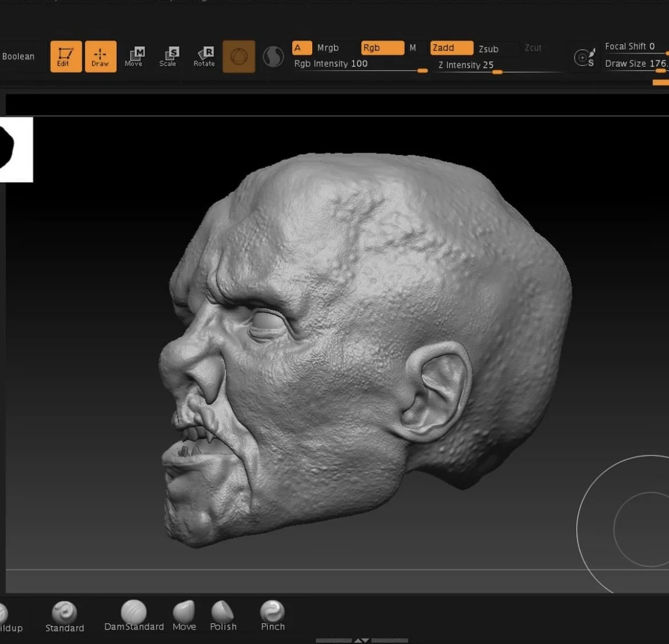
Task: Open Live Boolean button
Action: pyautogui.click(x=18, y=57)
